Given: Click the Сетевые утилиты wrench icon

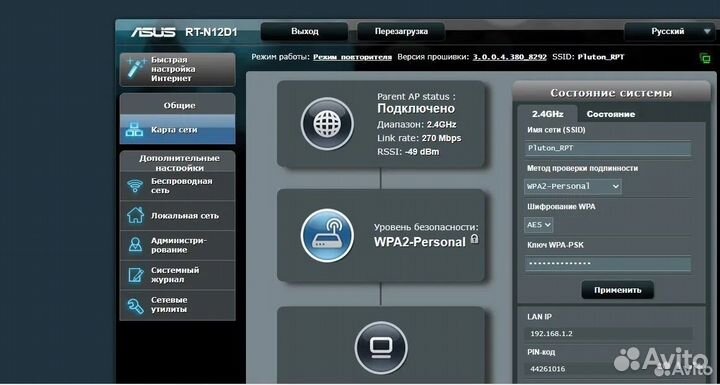Looking at the screenshot, I should (x=135, y=305).
